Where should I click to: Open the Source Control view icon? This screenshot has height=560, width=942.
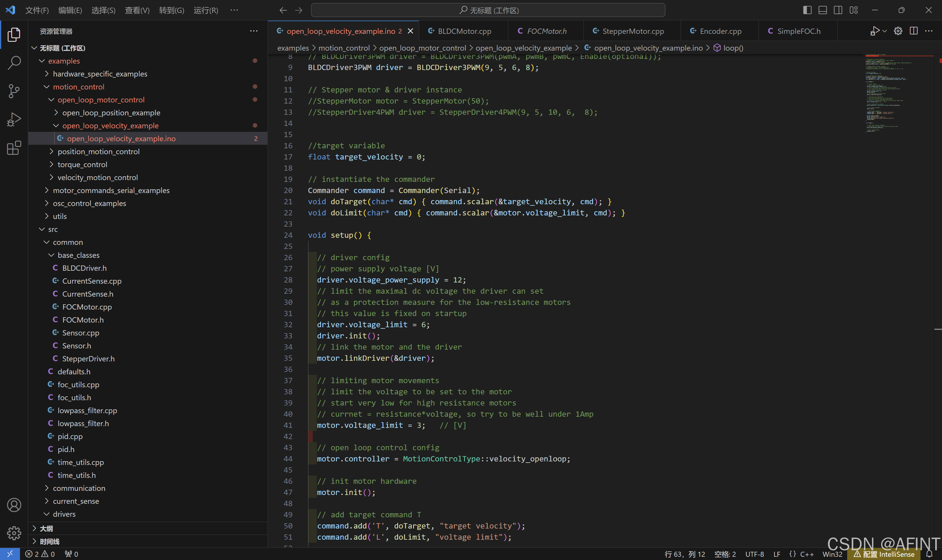[x=14, y=91]
